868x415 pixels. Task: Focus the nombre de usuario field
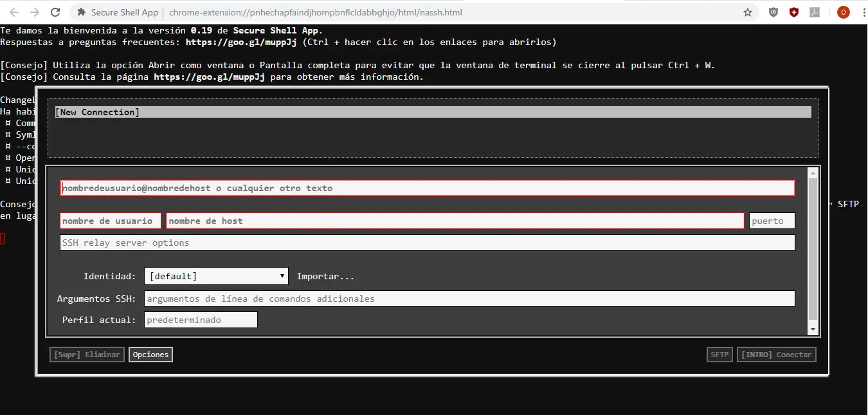coord(111,221)
